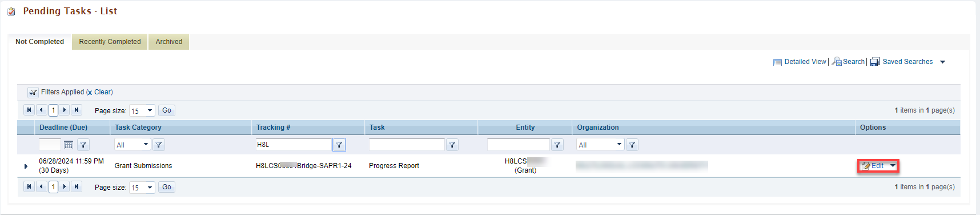
Task: Click the Pending Tasks title icon
Action: (x=11, y=11)
